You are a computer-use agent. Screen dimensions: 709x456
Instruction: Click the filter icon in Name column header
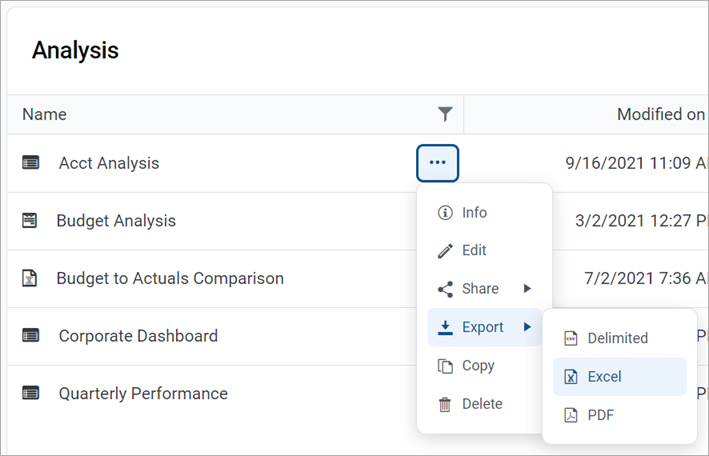point(445,114)
